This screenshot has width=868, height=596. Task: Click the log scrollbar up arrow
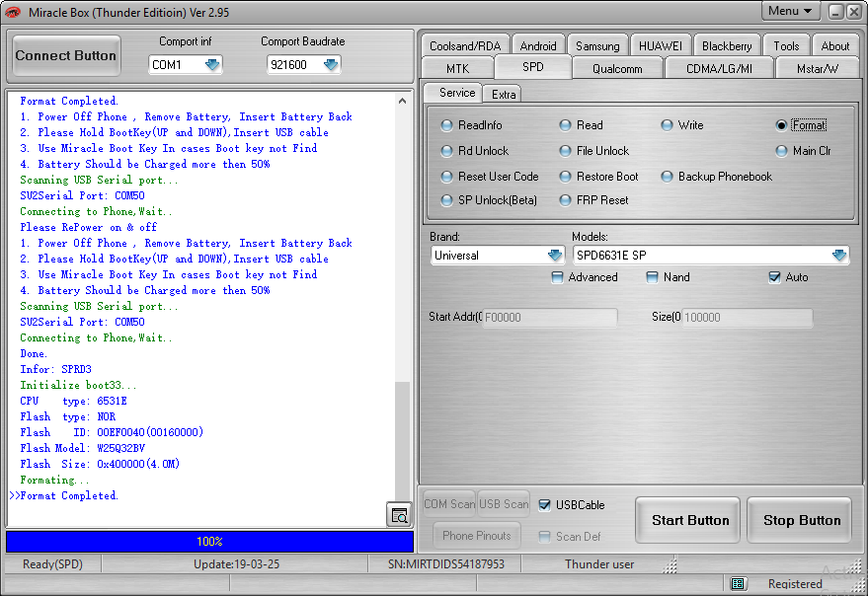pyautogui.click(x=403, y=101)
